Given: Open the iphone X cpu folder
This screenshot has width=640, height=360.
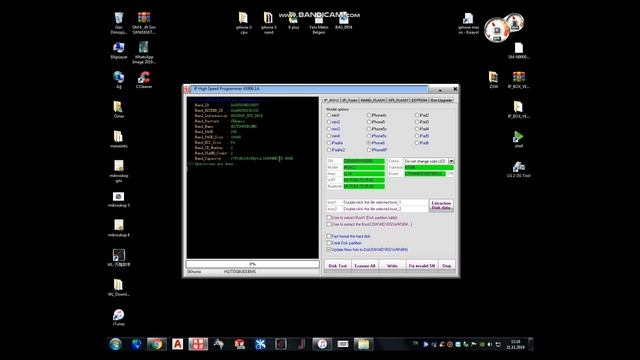Looking at the screenshot, I should click(244, 22).
